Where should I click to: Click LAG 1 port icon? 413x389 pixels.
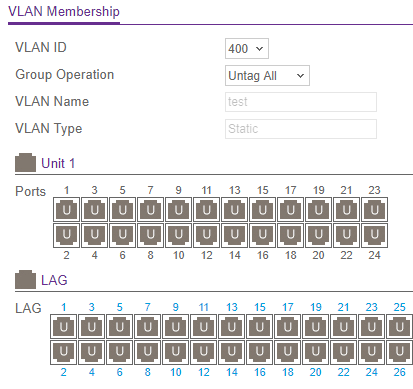(64, 327)
